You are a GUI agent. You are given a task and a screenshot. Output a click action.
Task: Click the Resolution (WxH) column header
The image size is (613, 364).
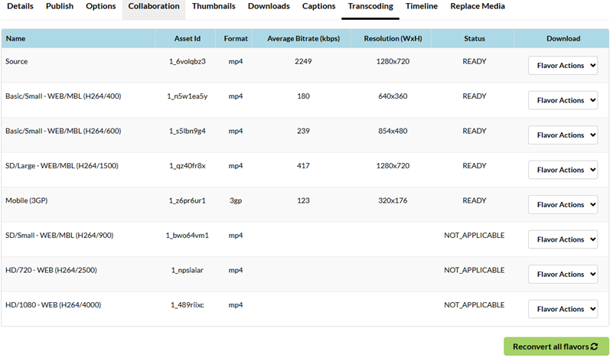393,38
